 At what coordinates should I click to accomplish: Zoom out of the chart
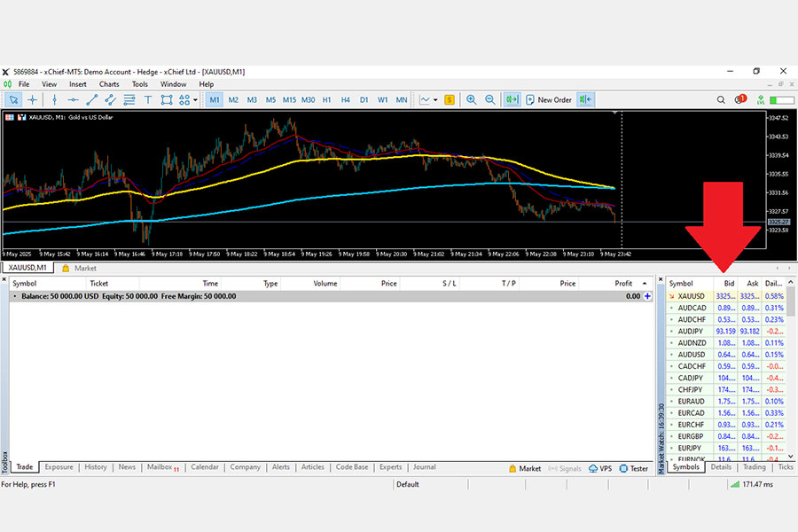point(490,100)
